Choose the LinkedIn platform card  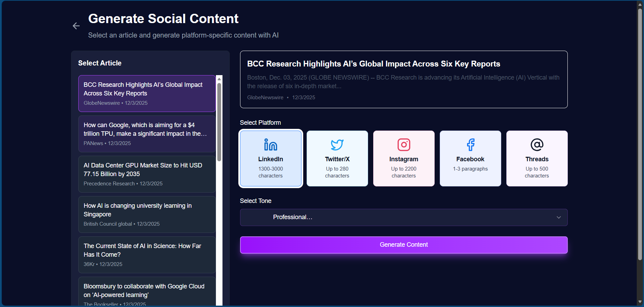(x=270, y=158)
